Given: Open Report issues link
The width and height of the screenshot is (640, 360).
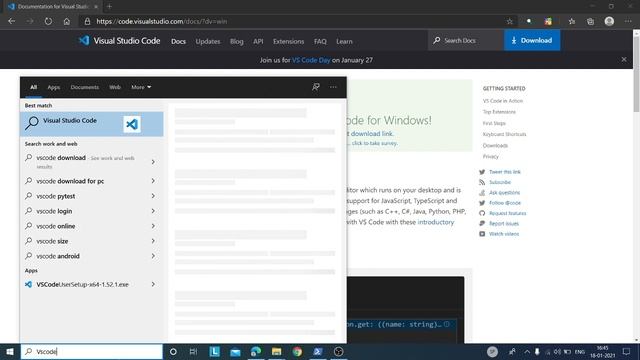Looking at the screenshot, I should point(504,223).
